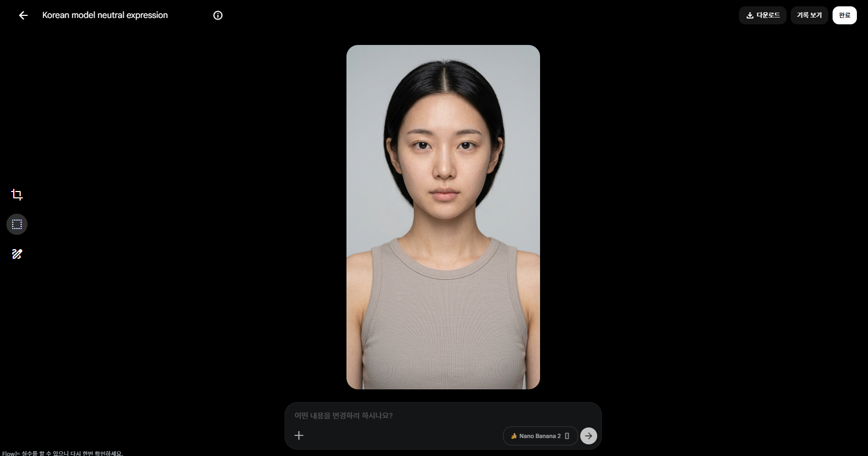Select the crop tool
The height and width of the screenshot is (456, 868).
pos(17,195)
